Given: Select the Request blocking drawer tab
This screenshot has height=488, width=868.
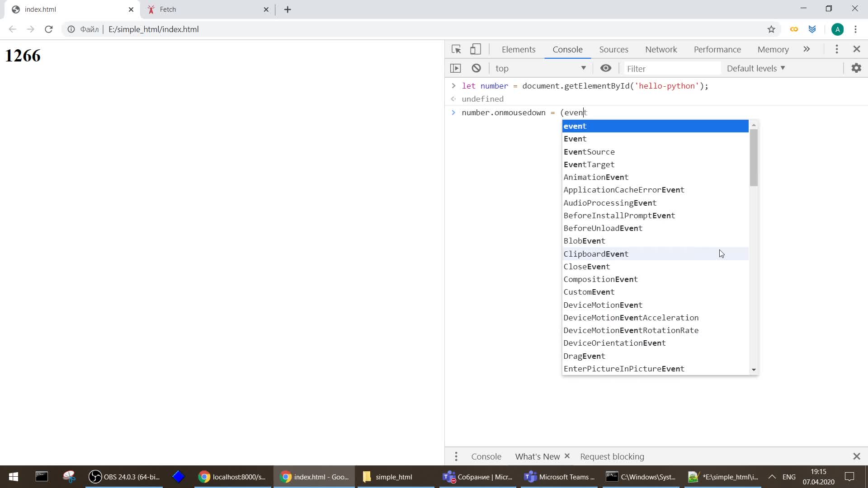Looking at the screenshot, I should [x=612, y=456].
